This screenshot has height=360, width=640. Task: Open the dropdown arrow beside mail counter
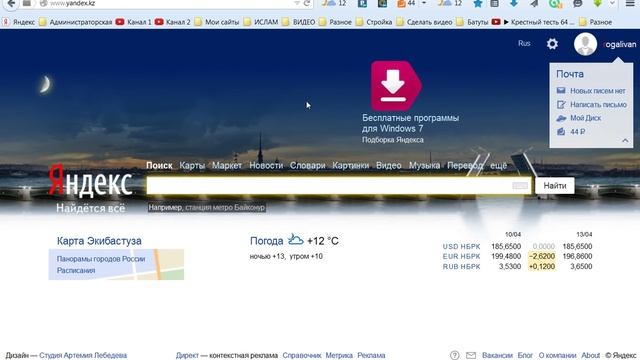point(424,3)
